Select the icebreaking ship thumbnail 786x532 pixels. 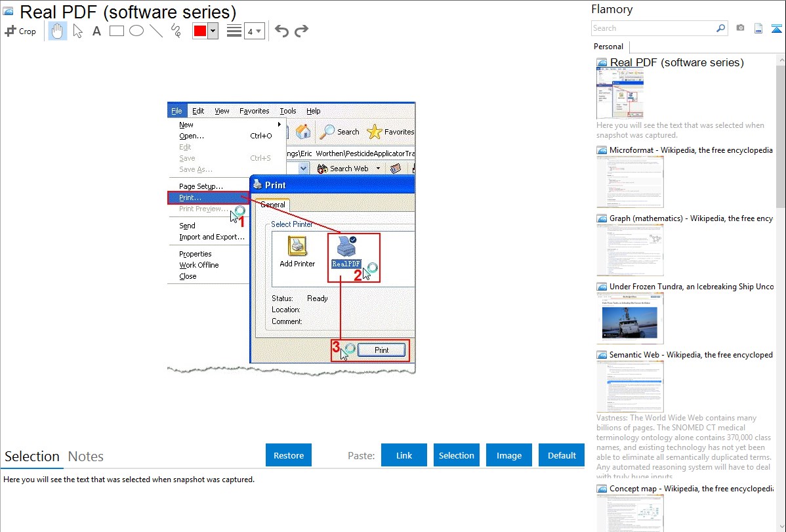[630, 318]
